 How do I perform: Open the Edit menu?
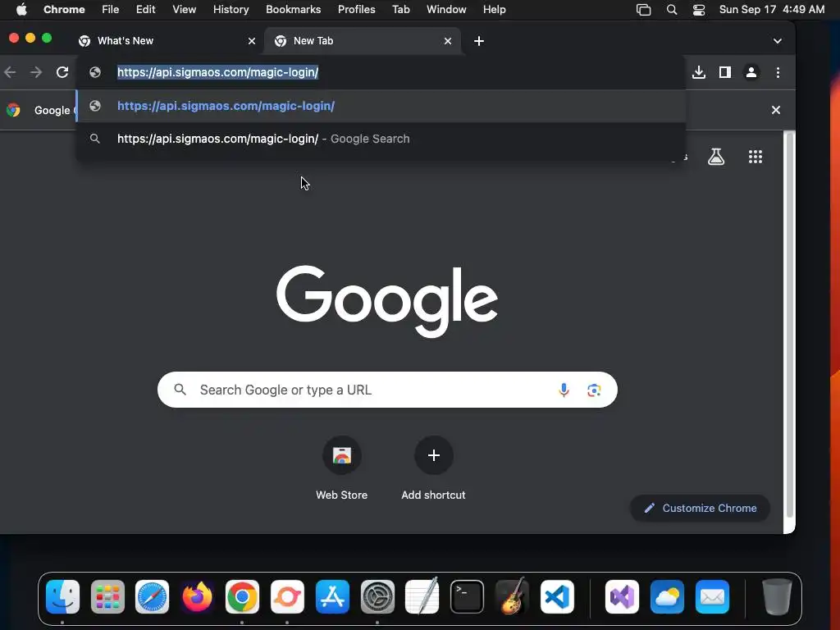[x=146, y=10]
